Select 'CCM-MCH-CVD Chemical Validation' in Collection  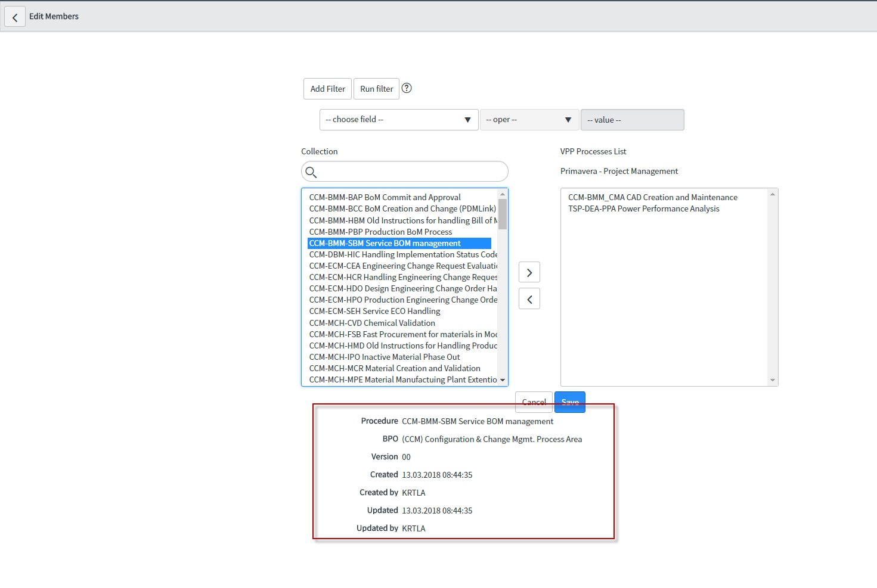tap(371, 323)
